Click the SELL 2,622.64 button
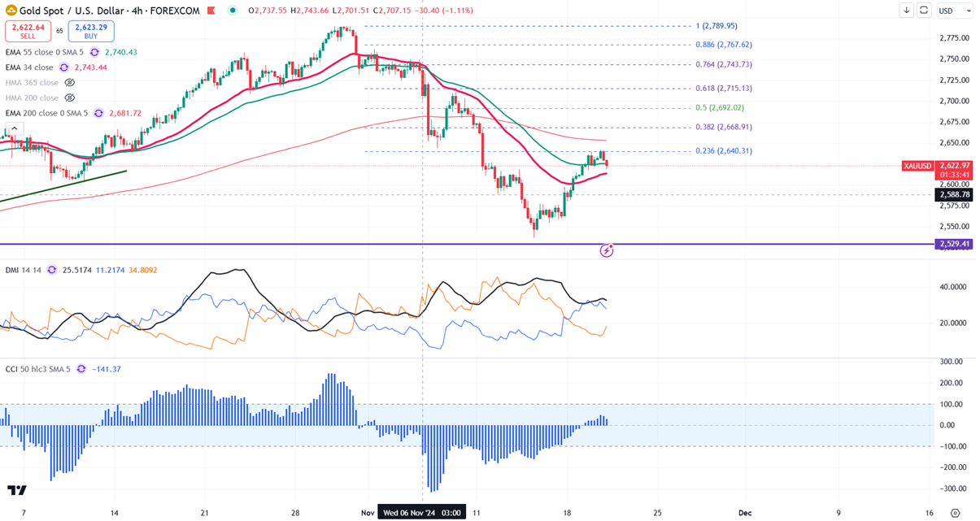 [x=28, y=31]
